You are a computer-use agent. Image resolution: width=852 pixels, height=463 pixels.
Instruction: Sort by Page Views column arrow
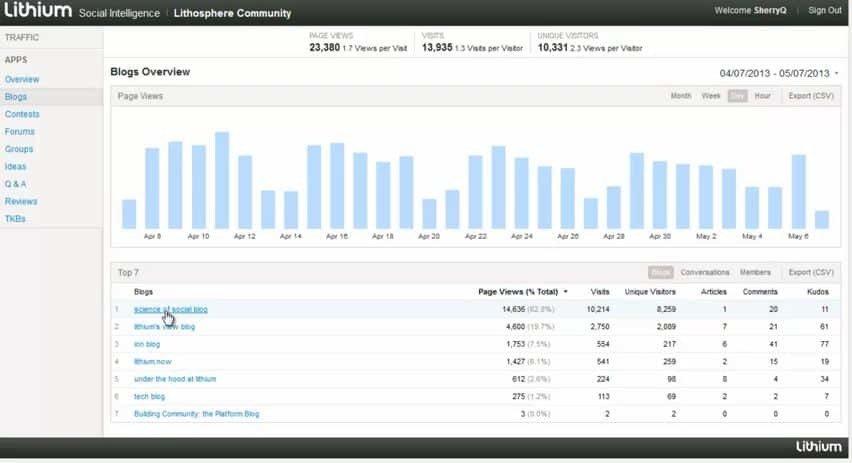click(x=566, y=292)
